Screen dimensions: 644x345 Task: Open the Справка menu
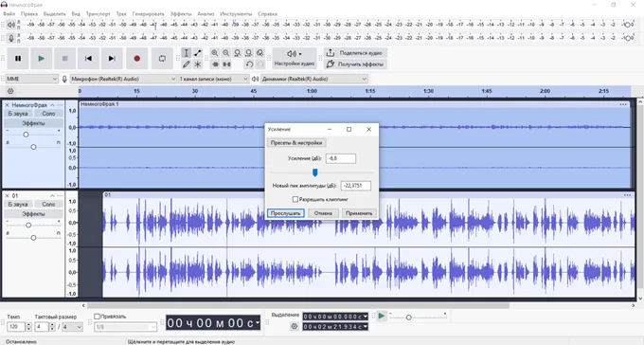[267, 13]
